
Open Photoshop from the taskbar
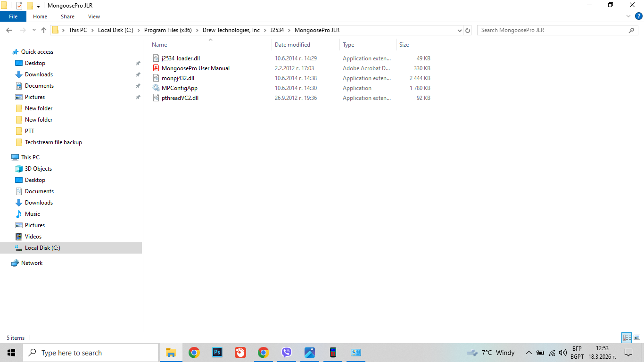click(217, 353)
